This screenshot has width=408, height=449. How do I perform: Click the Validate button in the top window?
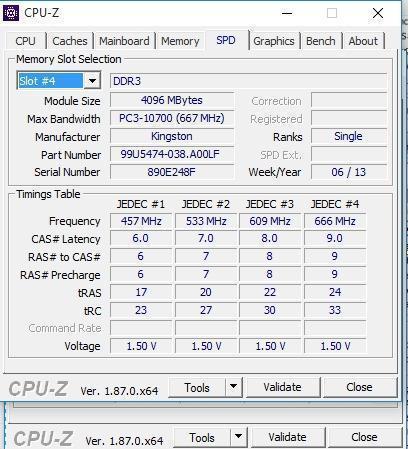(283, 387)
